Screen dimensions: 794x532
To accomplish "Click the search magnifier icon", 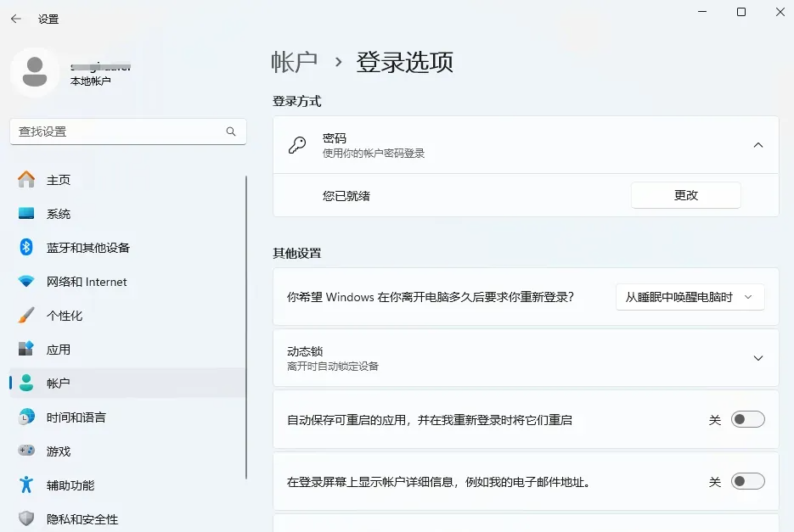I will click(231, 132).
